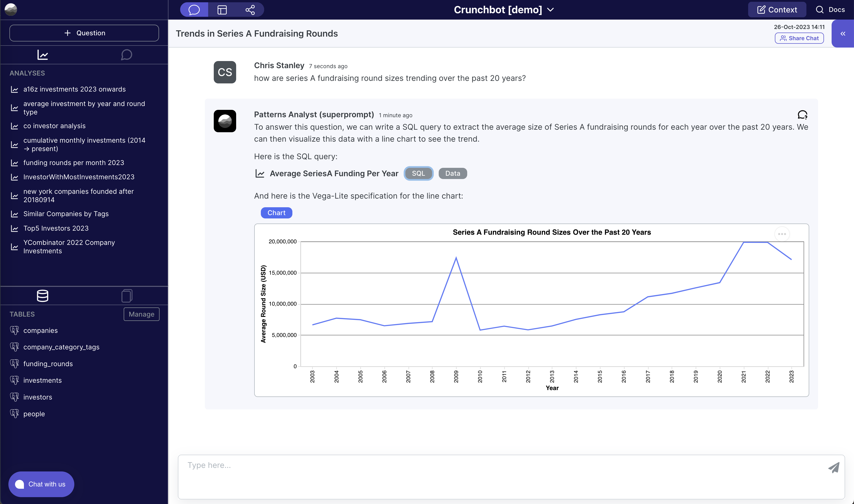
Task: Open a16z investments 2023 onwards analysis
Action: (x=74, y=89)
